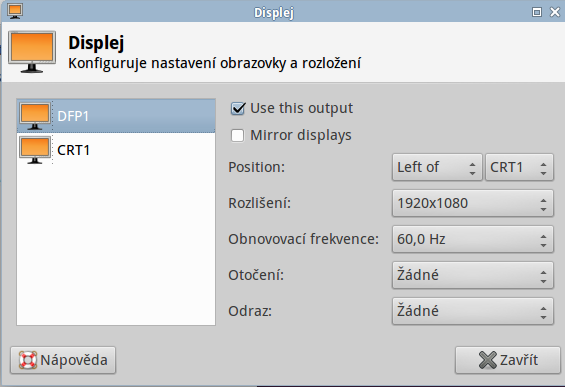Screen dimensions: 565x387
Task: Maximize the Displej window
Action: click(537, 12)
